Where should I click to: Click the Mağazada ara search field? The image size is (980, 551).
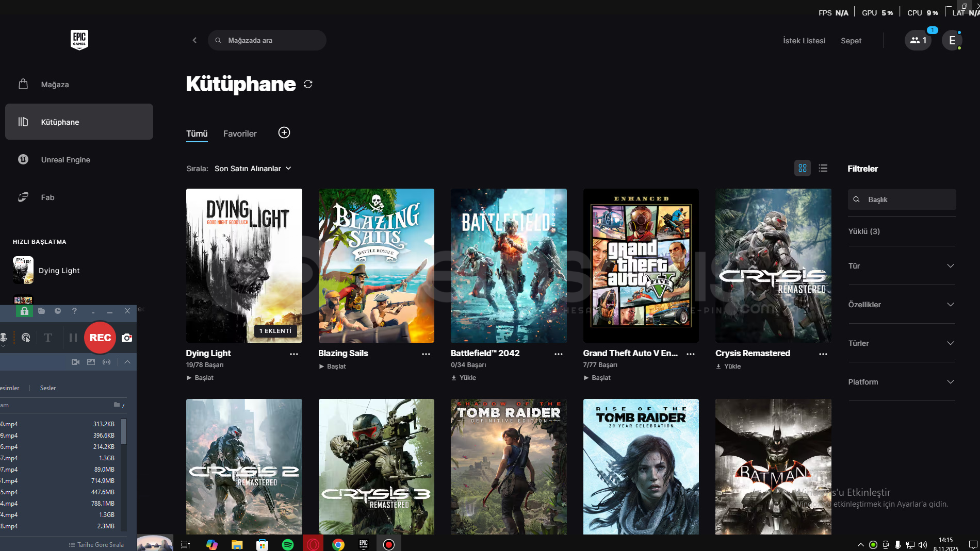pyautogui.click(x=267, y=40)
